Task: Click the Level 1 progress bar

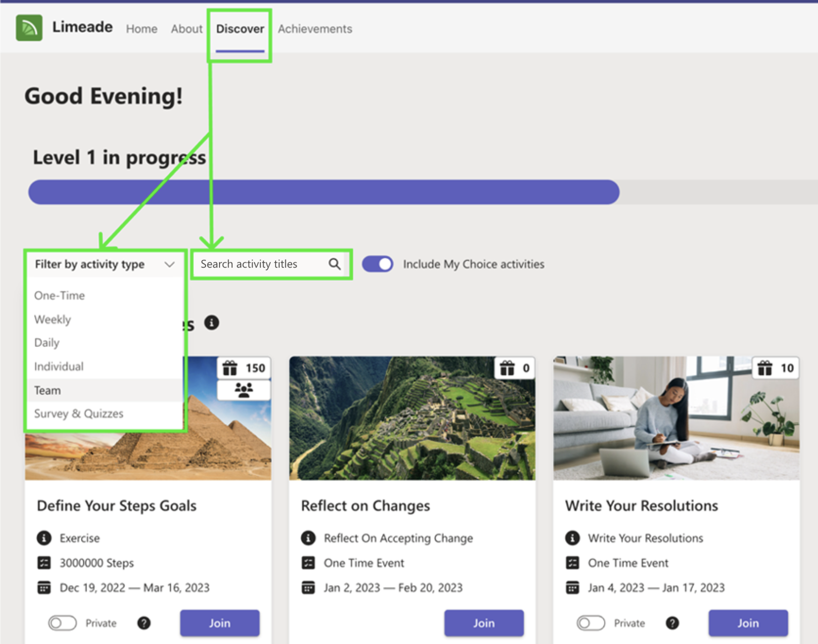Action: tap(324, 192)
